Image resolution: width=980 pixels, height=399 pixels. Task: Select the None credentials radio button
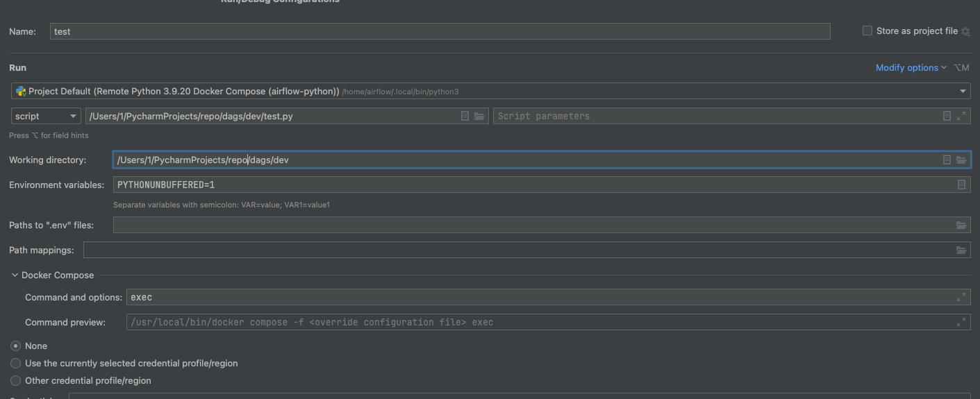[x=16, y=346]
